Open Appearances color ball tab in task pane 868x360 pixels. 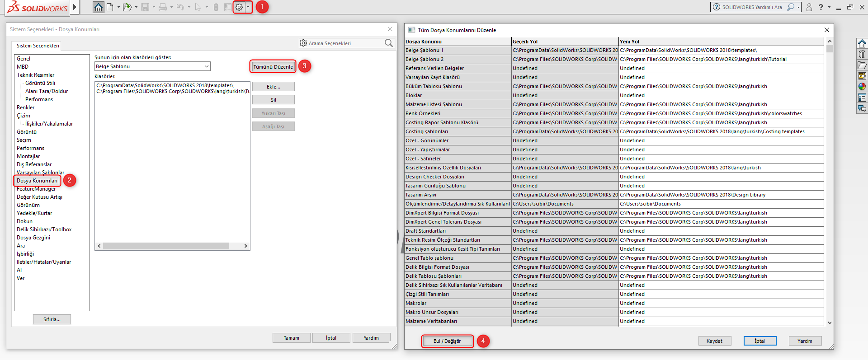coord(862,87)
